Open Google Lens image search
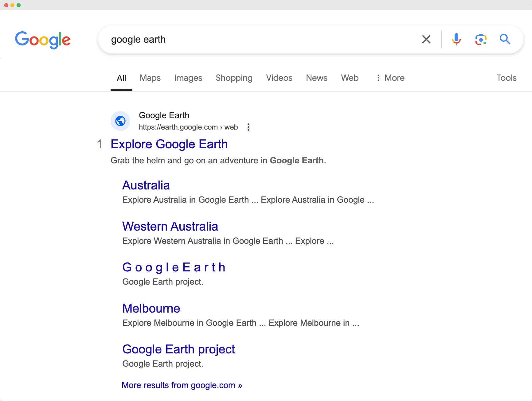This screenshot has height=401, width=532. [481, 39]
